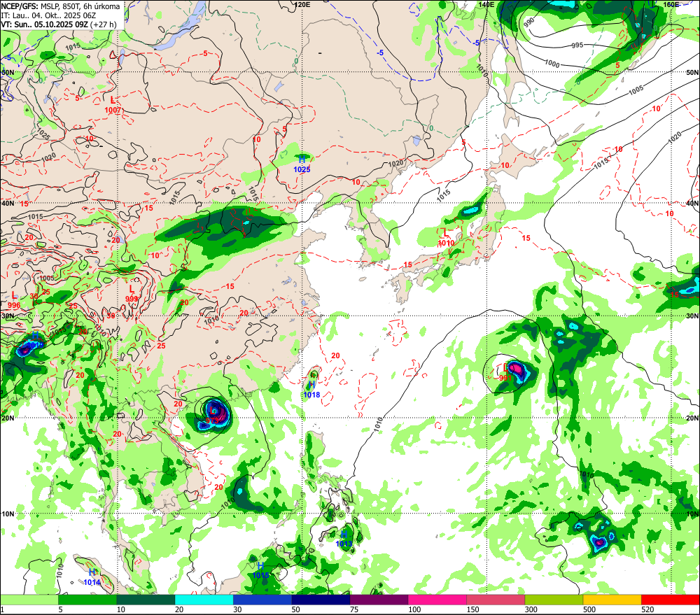Select the cyan 20–30 legend swatch
Viewport: 700px width, 615px height.
(204, 600)
